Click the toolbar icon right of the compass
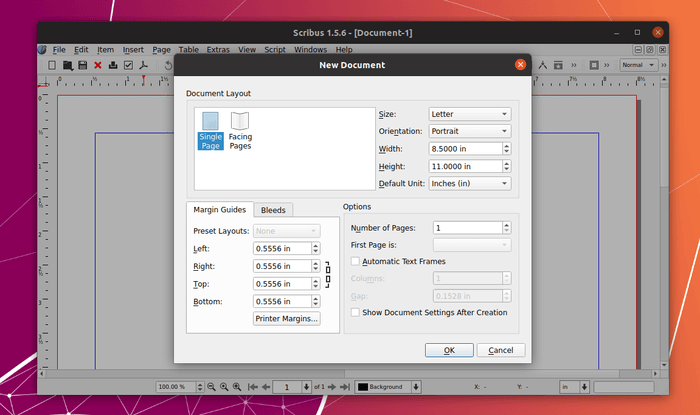Screen dimensions: 700x415 tap(558, 65)
